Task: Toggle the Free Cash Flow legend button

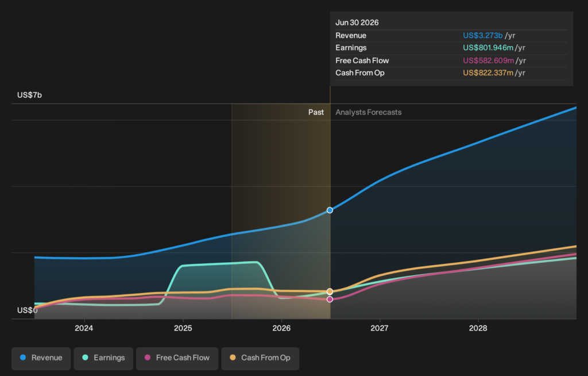Action: (177, 358)
